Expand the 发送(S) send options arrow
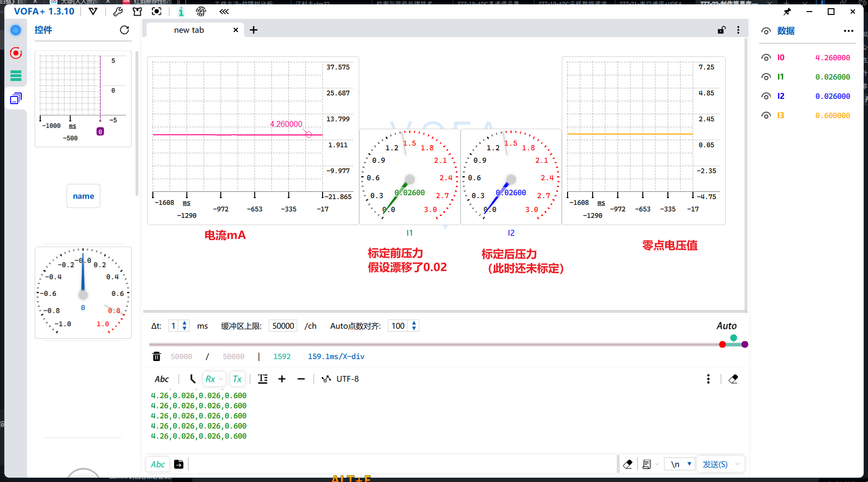 coord(737,464)
